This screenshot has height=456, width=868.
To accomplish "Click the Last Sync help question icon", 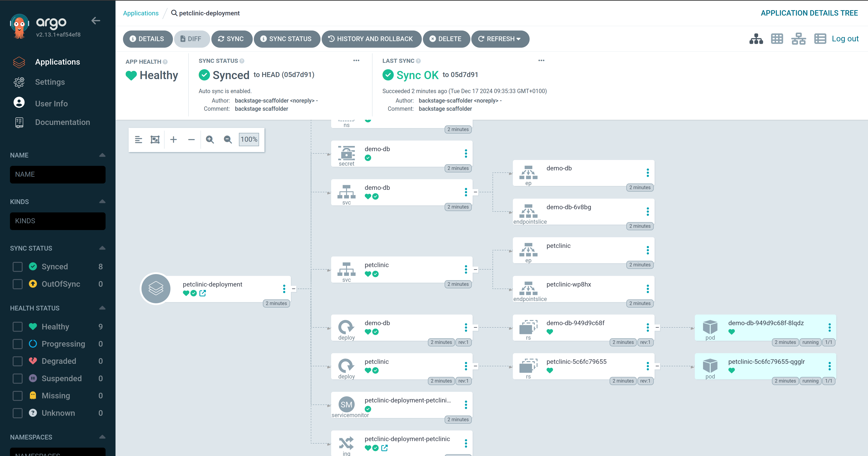I will (x=418, y=61).
